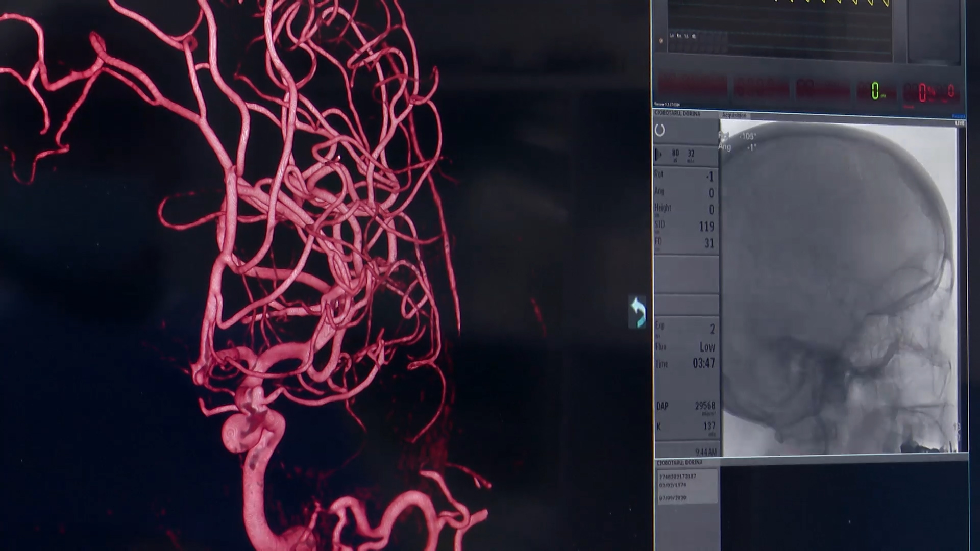Click the fluoro Time 03:47 readout

(x=703, y=363)
